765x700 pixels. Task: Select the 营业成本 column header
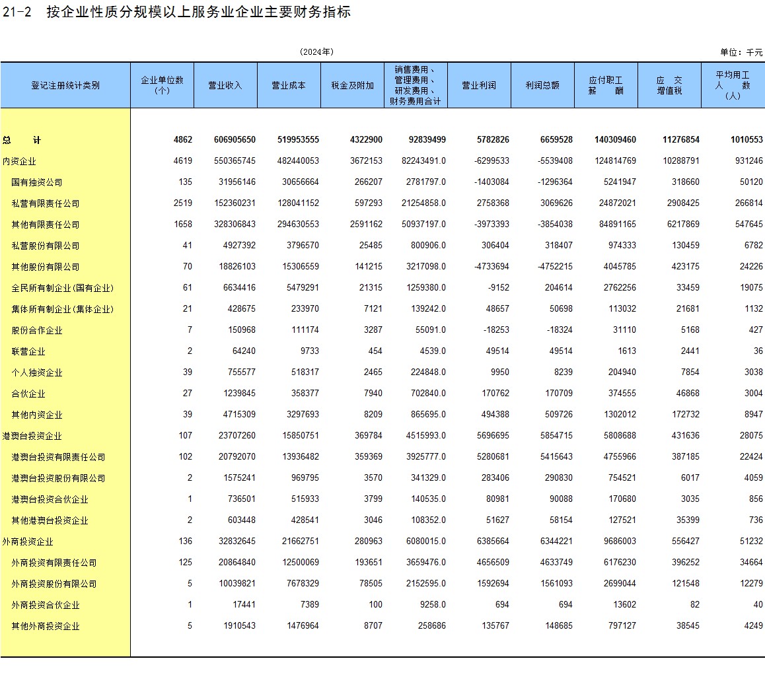(289, 85)
